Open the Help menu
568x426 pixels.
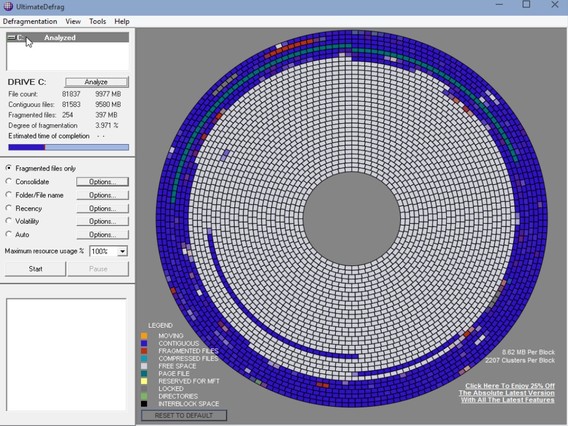pos(122,21)
